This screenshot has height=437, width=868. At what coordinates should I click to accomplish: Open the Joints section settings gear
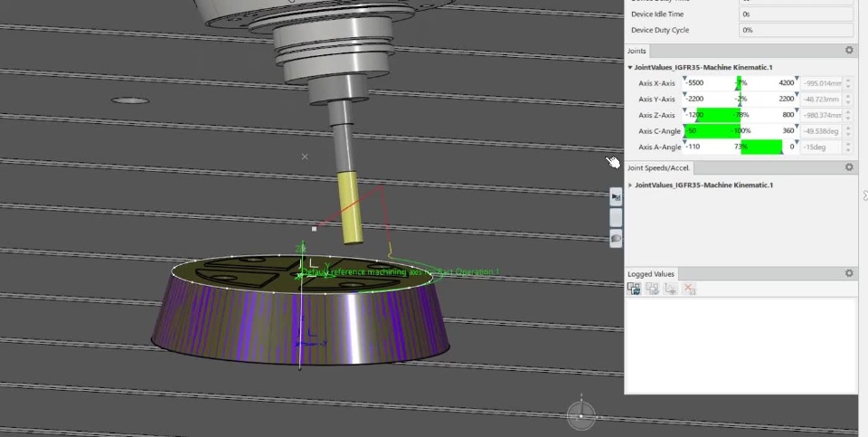(x=849, y=51)
